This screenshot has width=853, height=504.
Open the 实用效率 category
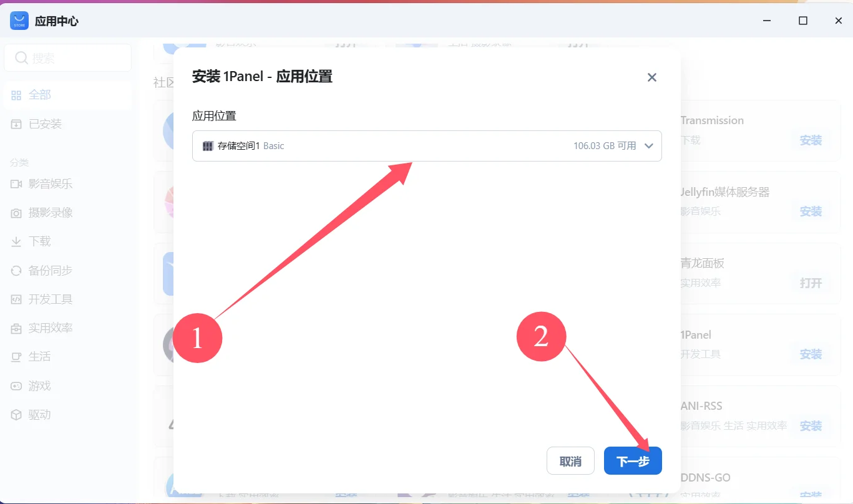51,328
